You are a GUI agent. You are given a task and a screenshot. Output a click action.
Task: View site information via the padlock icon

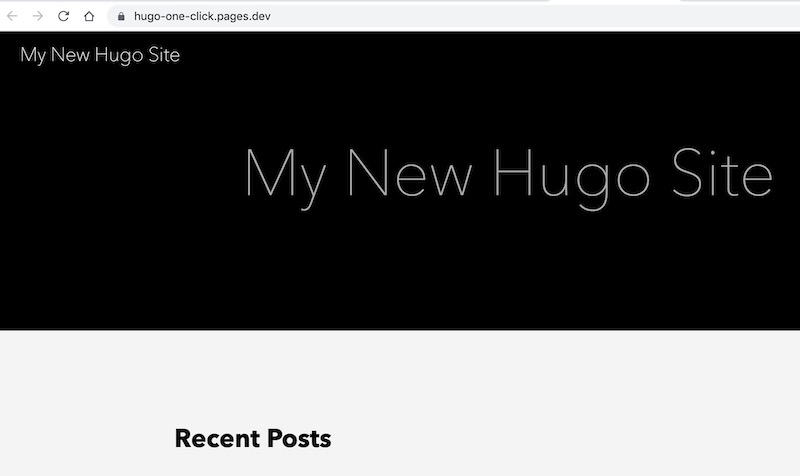(x=121, y=16)
